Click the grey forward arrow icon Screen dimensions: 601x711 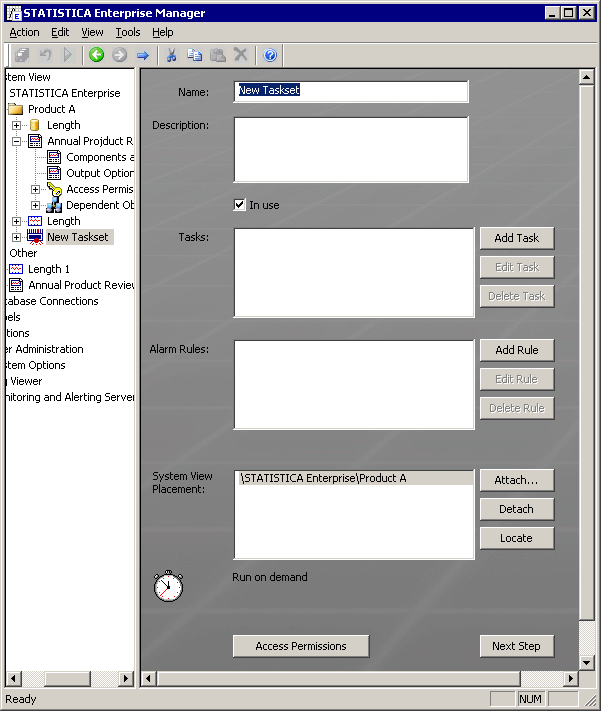click(119, 55)
